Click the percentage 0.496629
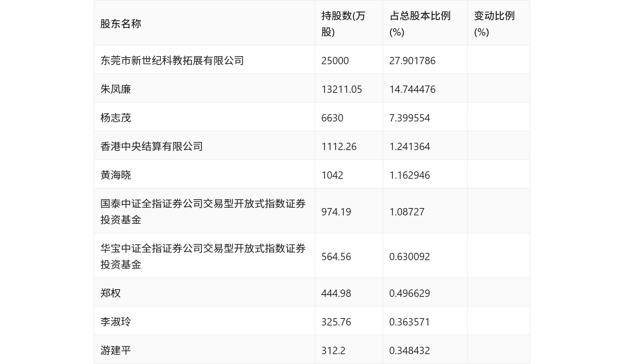 (x=410, y=293)
